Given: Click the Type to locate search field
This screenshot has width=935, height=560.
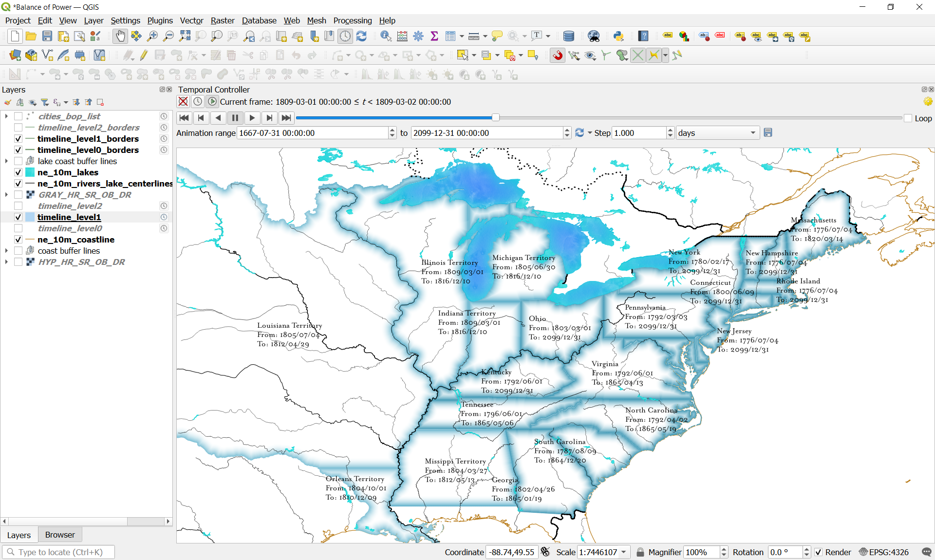Looking at the screenshot, I should pos(58,552).
